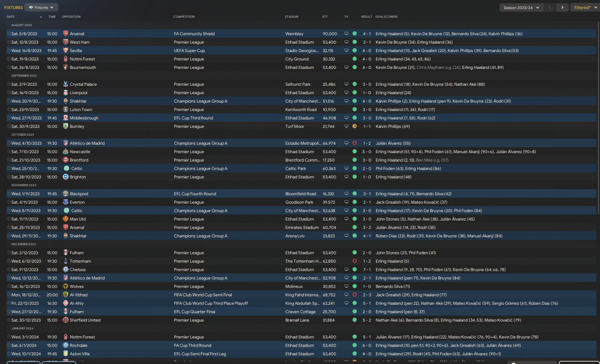Sort by the GOALSCORERS column header

pos(387,17)
